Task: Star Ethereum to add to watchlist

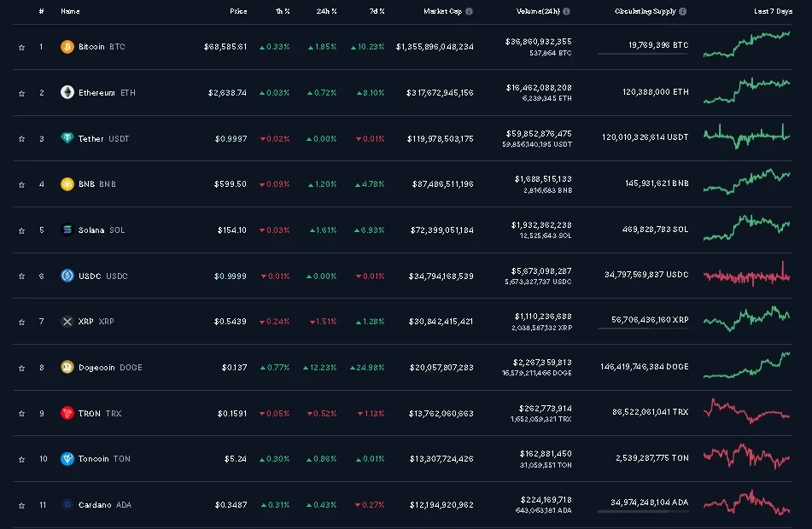Action: click(21, 93)
